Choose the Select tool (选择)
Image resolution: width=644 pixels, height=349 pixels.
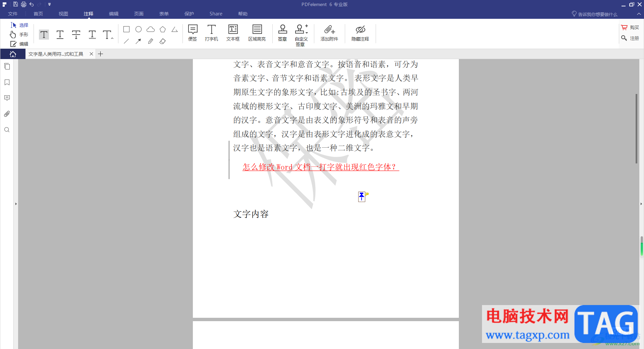pos(19,25)
